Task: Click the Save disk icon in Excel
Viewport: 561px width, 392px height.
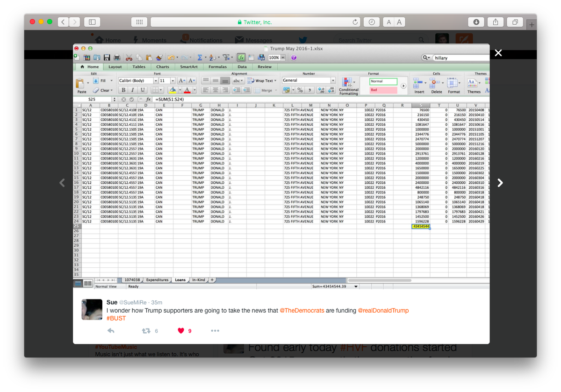Action: [107, 57]
